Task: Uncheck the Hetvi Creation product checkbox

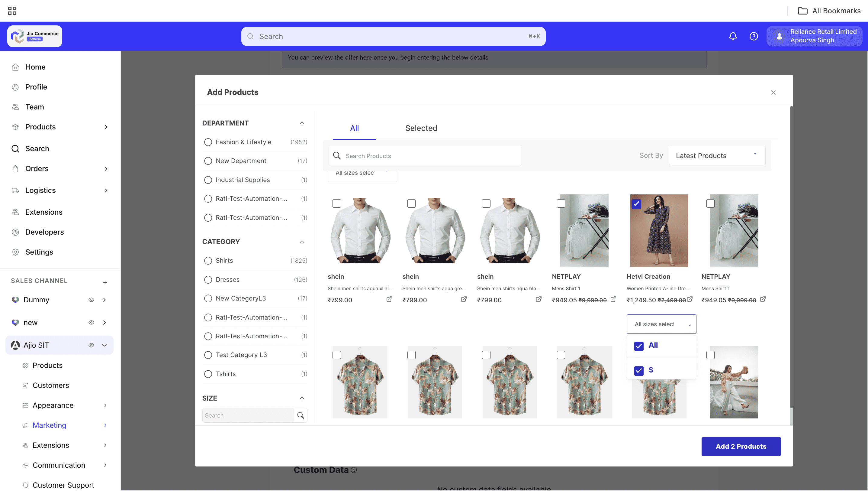Action: (x=637, y=203)
